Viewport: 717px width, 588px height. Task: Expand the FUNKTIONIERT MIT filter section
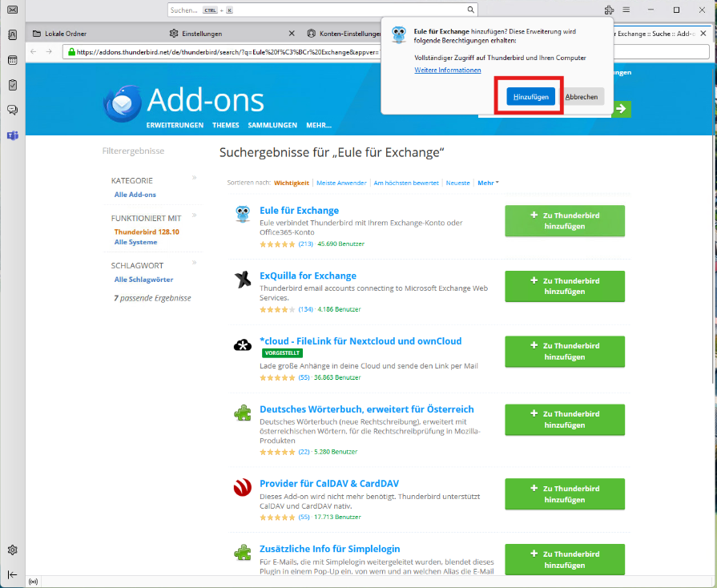[x=195, y=215]
